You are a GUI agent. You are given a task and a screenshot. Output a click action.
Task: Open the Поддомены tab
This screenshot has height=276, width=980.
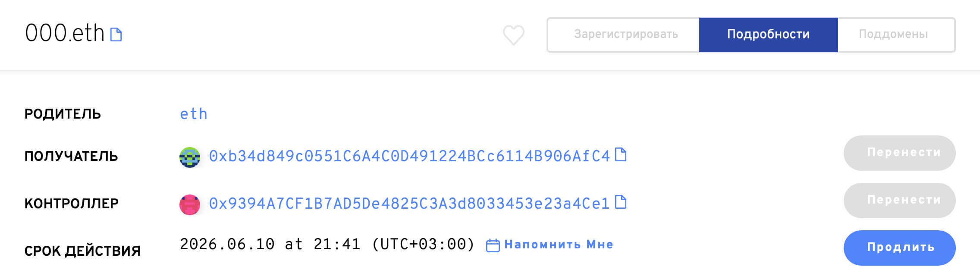tap(893, 34)
